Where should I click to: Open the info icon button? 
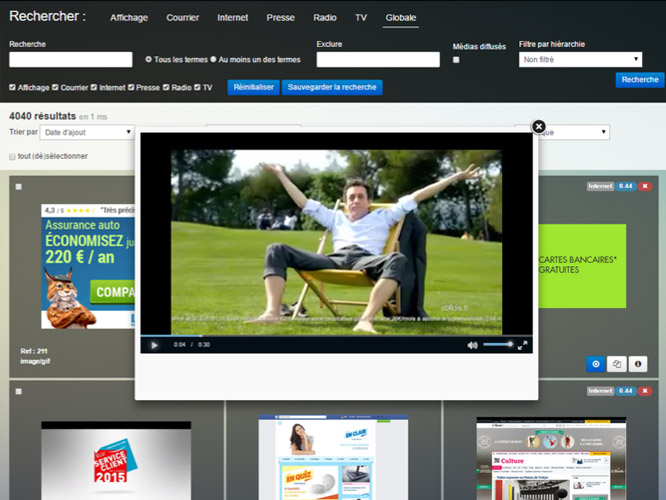coord(638,364)
